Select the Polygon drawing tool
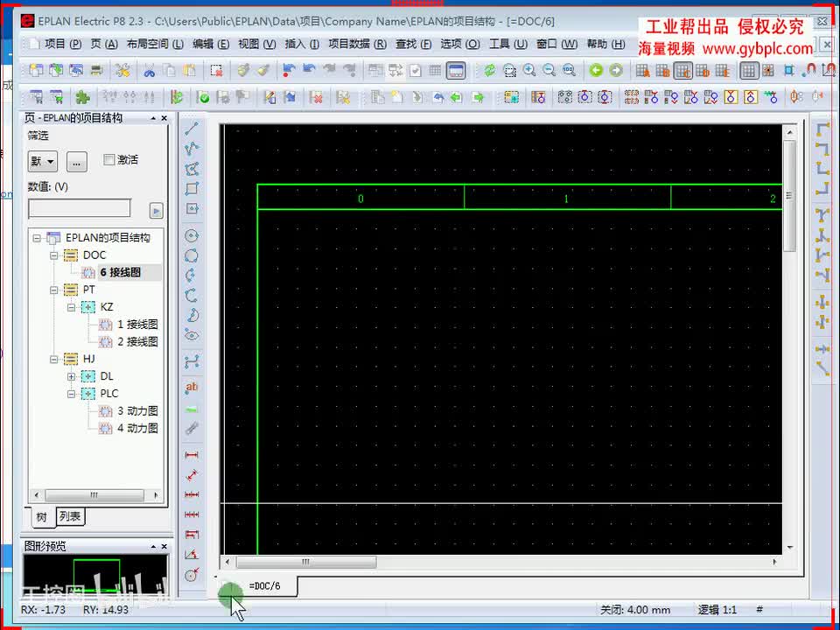 click(192, 169)
